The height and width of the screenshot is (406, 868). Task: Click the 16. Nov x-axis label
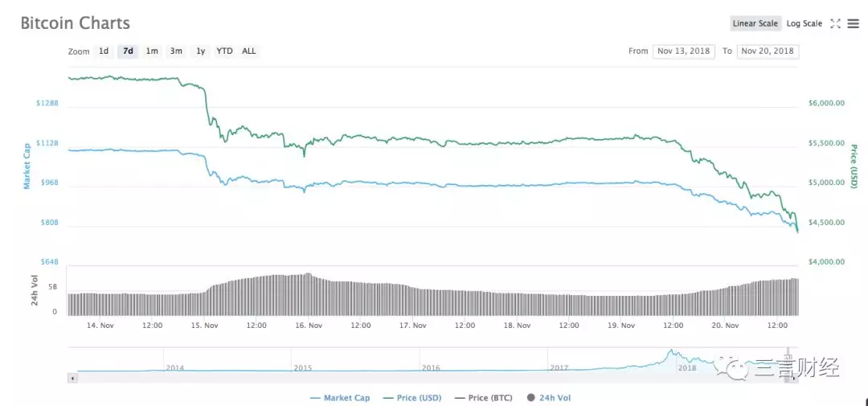coord(309,325)
